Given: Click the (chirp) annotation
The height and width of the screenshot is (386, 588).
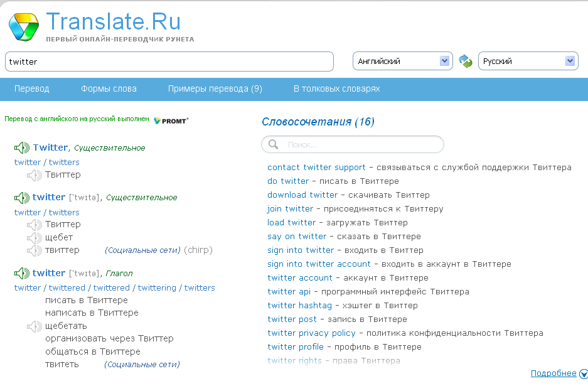Looking at the screenshot, I should (198, 250).
